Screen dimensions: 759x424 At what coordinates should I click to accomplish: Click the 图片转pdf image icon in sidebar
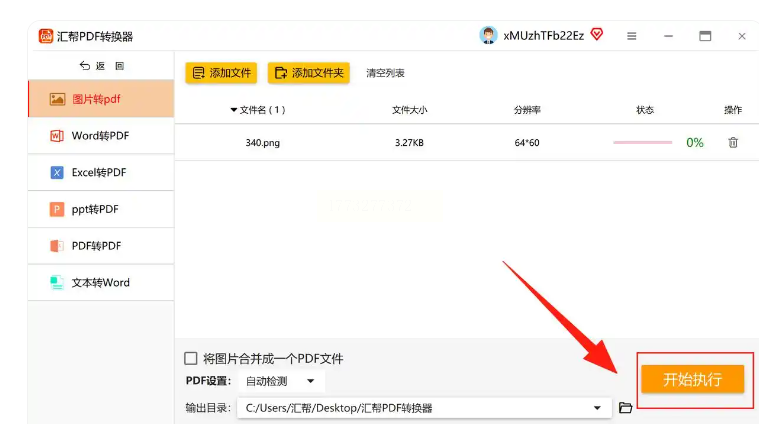click(57, 99)
